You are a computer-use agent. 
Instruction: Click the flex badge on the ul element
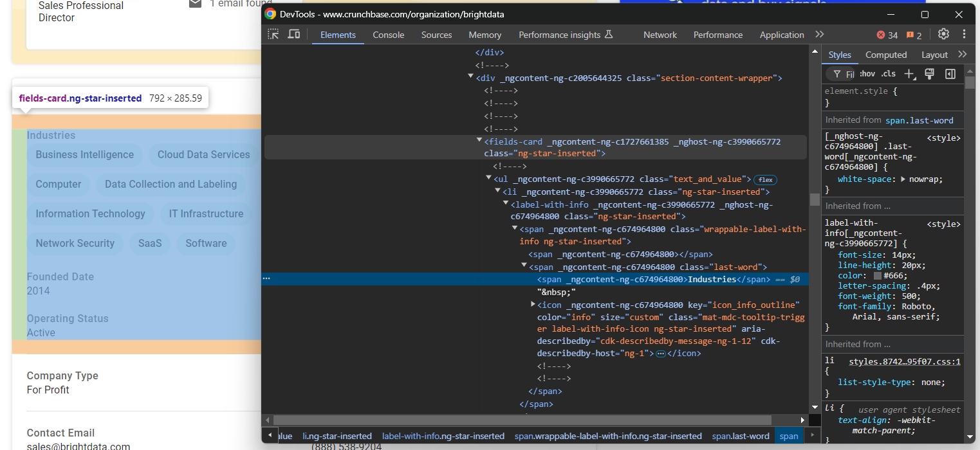pos(765,179)
